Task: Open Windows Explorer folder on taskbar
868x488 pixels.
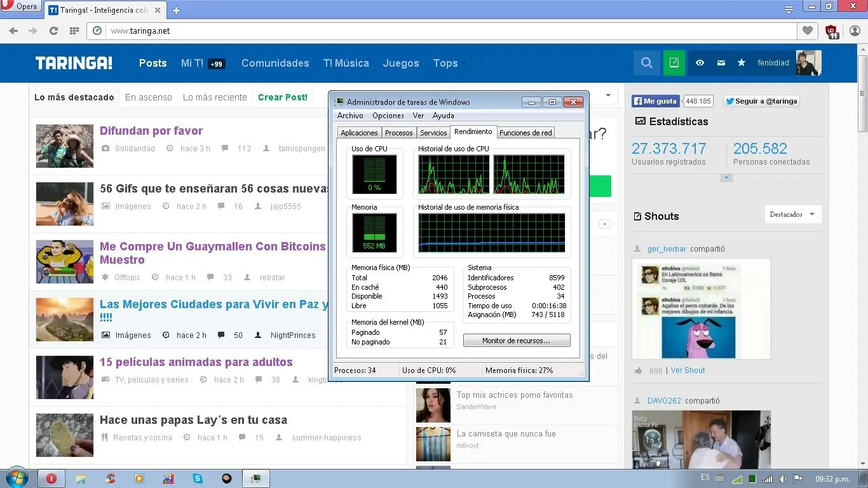Action: 81,478
